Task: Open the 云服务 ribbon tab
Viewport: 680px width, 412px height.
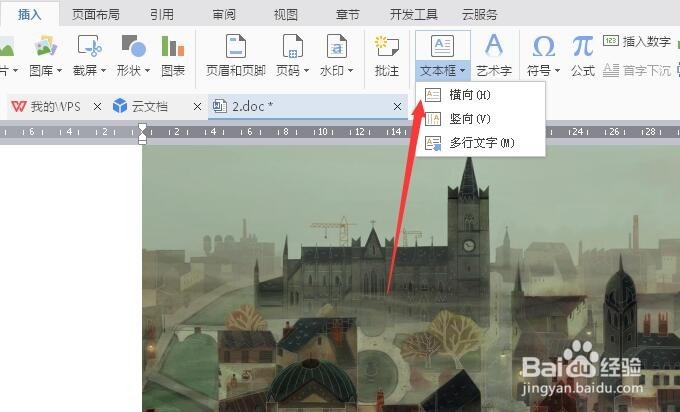Action: pyautogui.click(x=479, y=15)
